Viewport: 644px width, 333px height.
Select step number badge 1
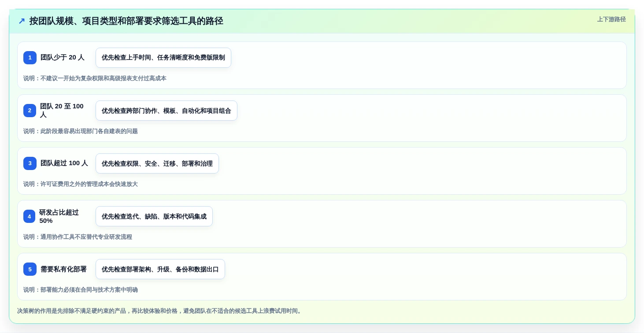pos(30,58)
